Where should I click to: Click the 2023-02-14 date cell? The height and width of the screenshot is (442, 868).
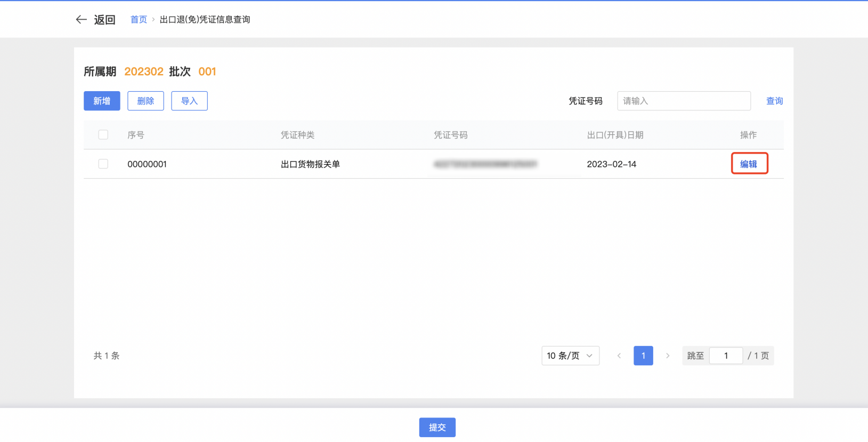tap(612, 164)
